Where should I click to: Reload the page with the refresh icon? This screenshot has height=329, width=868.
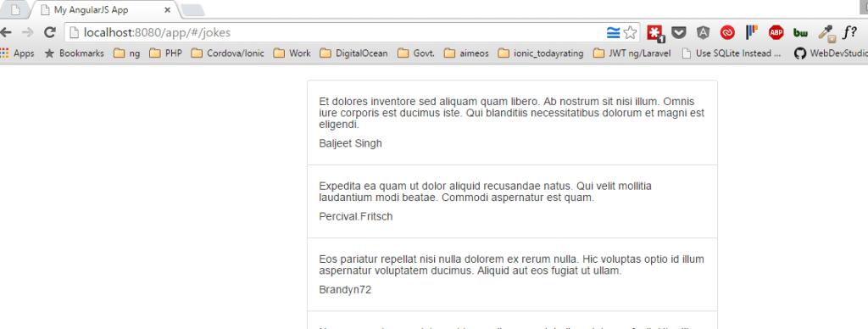(x=49, y=33)
